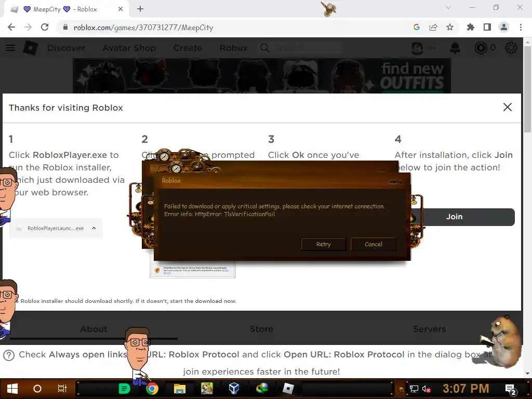
Task: Close the MeepCity browser tab
Action: [121, 9]
